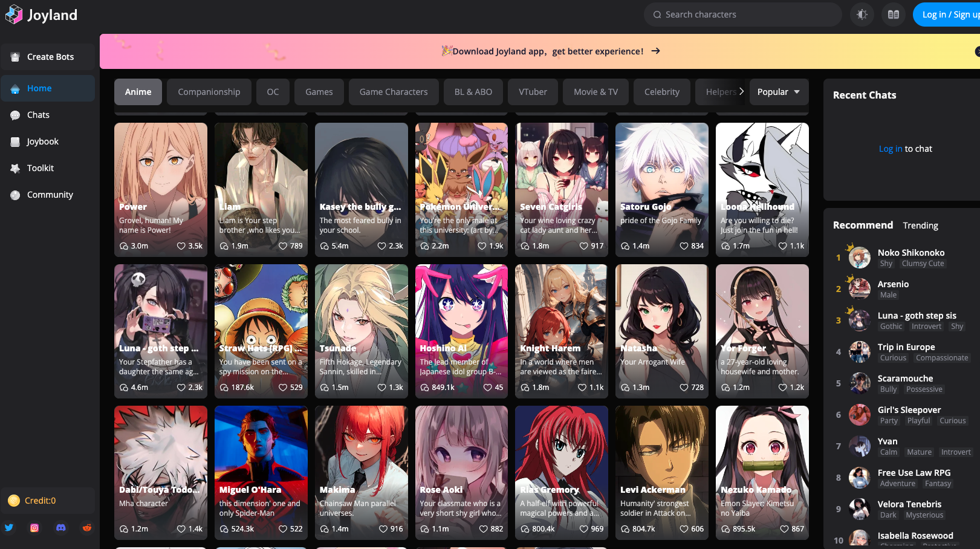Click the chat count icon on Liam card
Image resolution: width=980 pixels, height=549 pixels.
(x=224, y=246)
